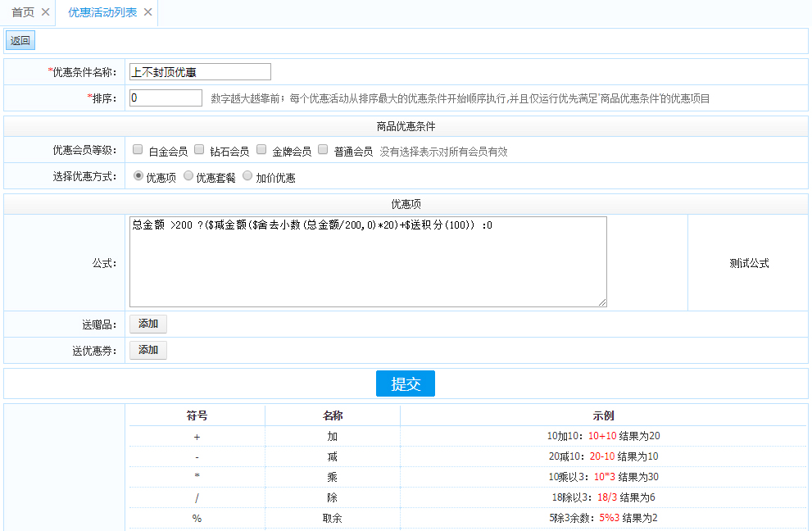Click the 没有选择表示对所有会员有效 hint text
This screenshot has height=531, width=812.
(x=443, y=152)
